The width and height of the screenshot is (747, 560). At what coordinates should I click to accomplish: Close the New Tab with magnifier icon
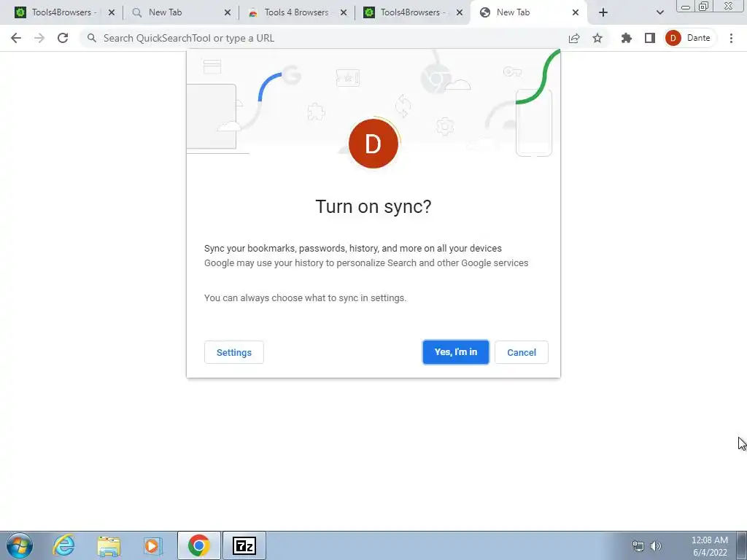pos(228,13)
